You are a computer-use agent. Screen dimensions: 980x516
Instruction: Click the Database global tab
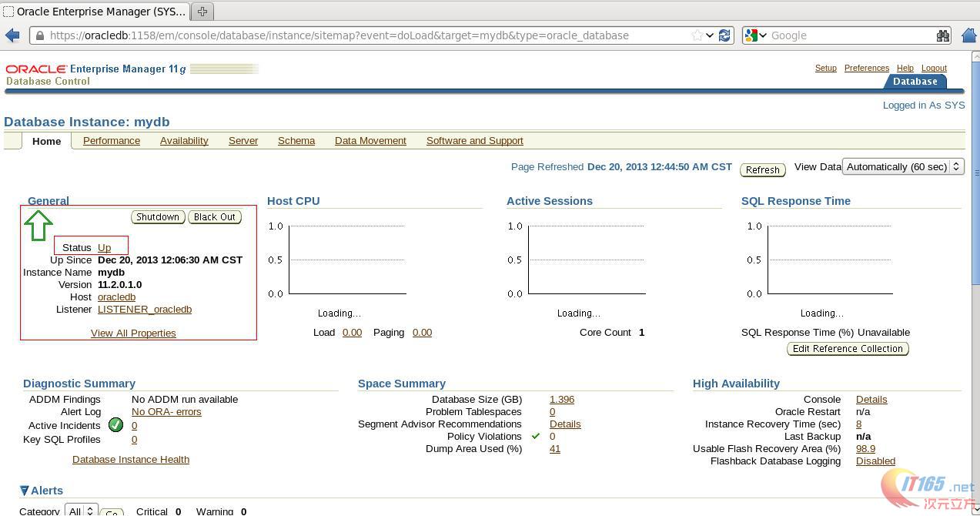[915, 82]
